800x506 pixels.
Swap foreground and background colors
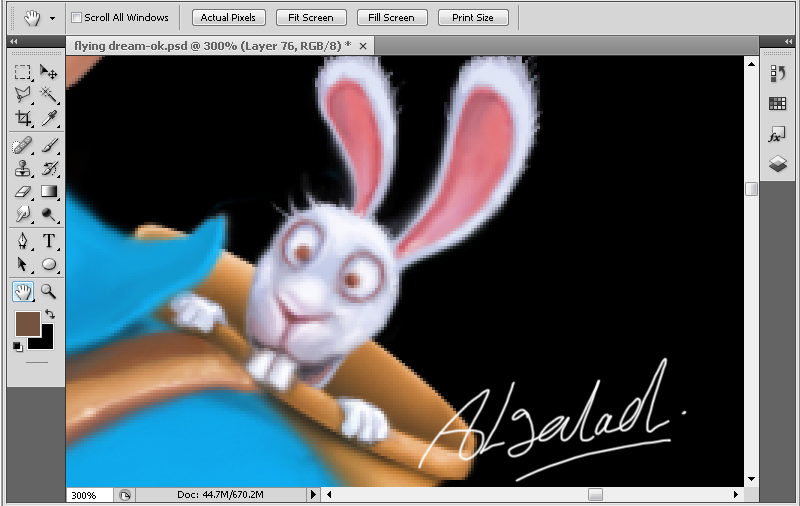(50, 314)
